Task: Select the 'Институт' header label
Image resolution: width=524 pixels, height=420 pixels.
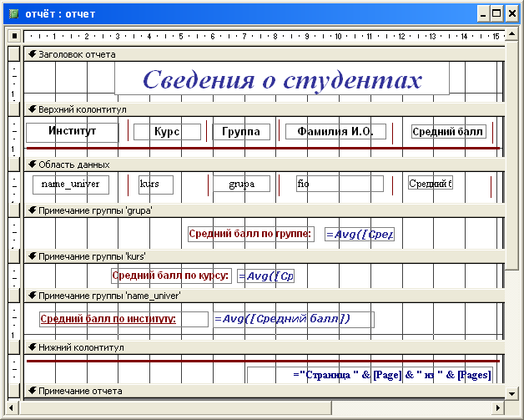Action: point(73,133)
